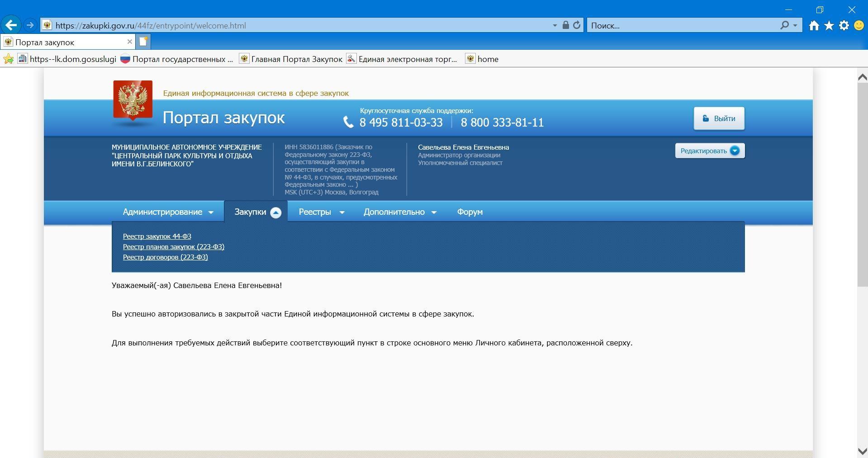The height and width of the screenshot is (458, 868).
Task: Click the Редактировать button
Action: coord(709,151)
